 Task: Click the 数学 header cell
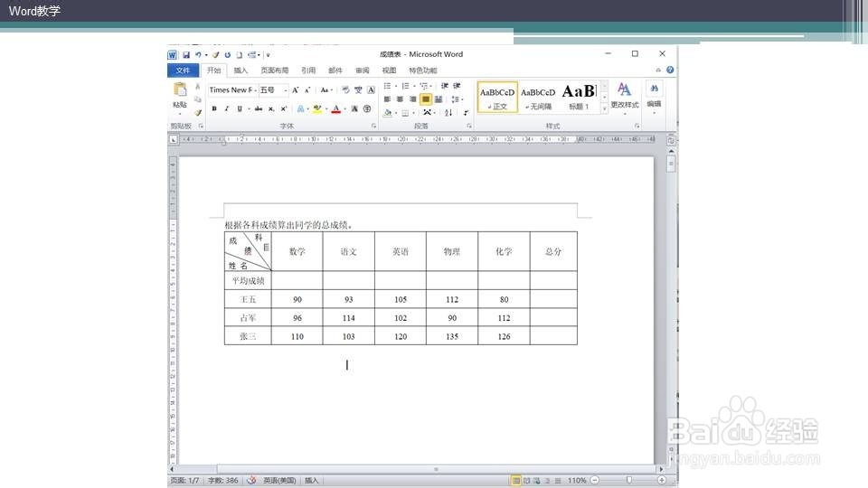click(297, 252)
